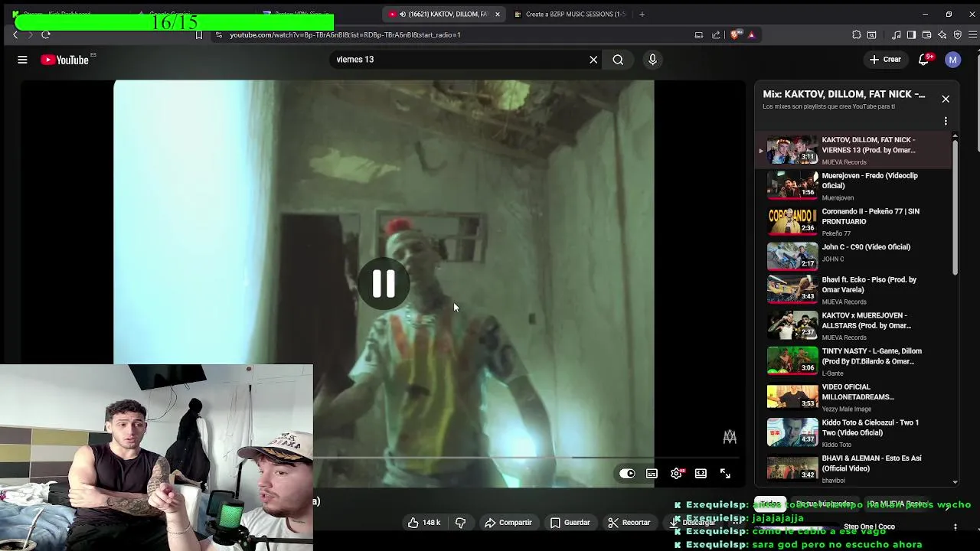Play KAKTOV x MUEREJOVEN - ALLSTARS

(854, 326)
